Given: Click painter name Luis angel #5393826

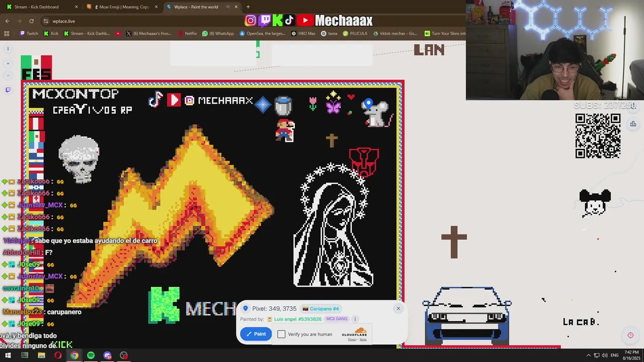Looking at the screenshot, I should (297, 319).
